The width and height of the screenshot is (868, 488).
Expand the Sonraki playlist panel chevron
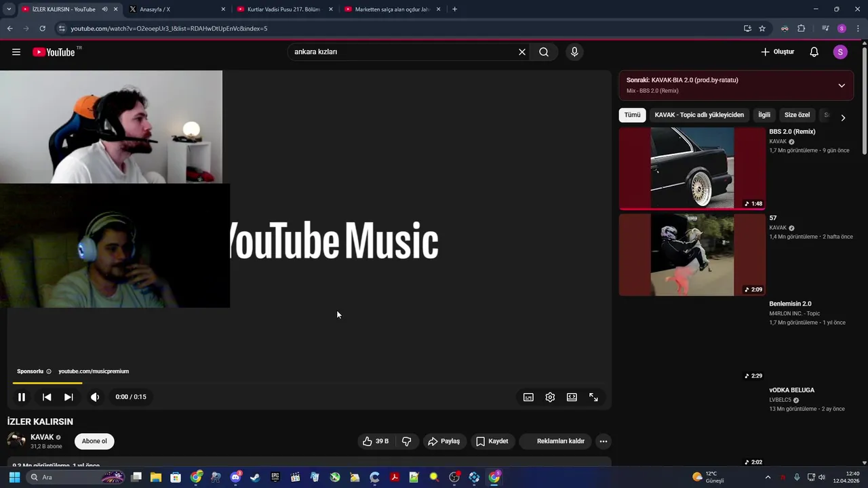842,85
